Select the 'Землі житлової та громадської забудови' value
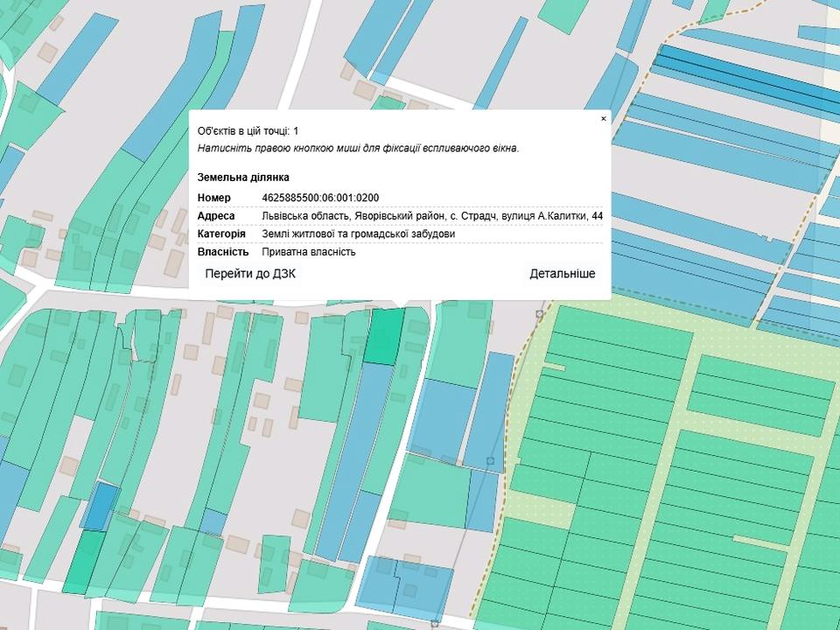Screen dimensions: 840x630 point(358,234)
